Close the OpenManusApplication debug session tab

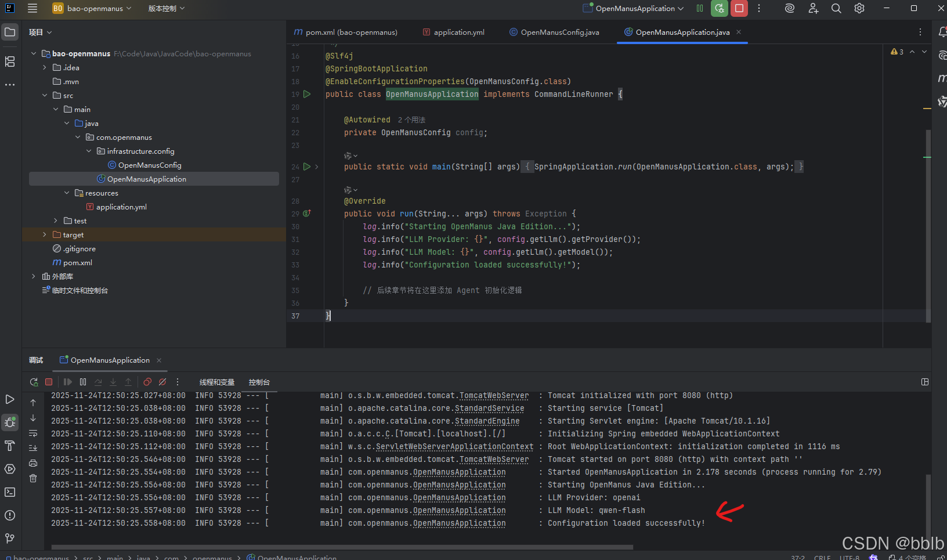[159, 360]
